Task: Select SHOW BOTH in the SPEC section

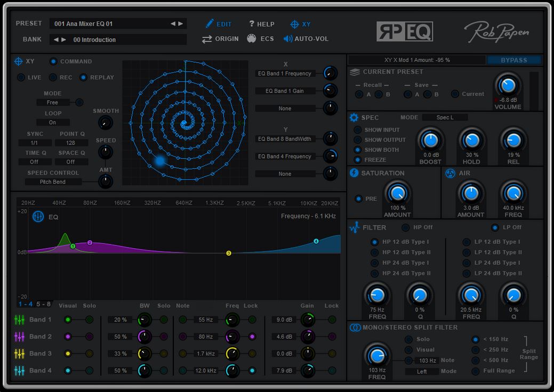Action: pyautogui.click(x=357, y=149)
